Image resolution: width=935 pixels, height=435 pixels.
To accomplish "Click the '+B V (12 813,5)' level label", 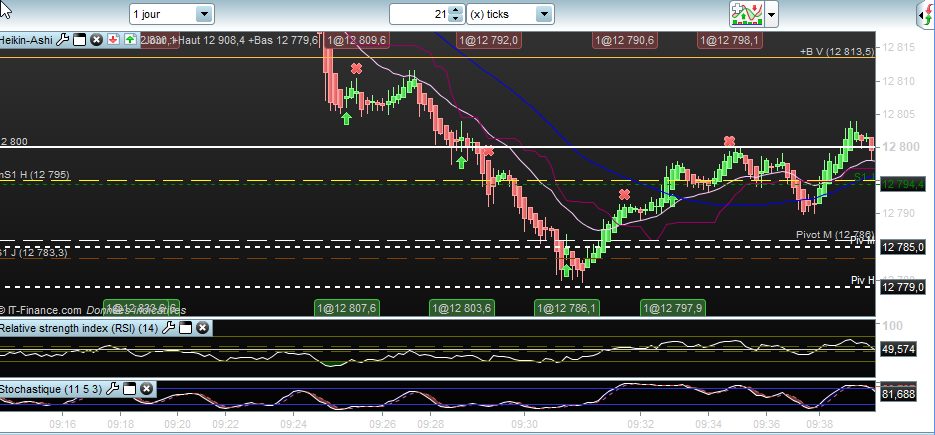I will coord(837,51).
